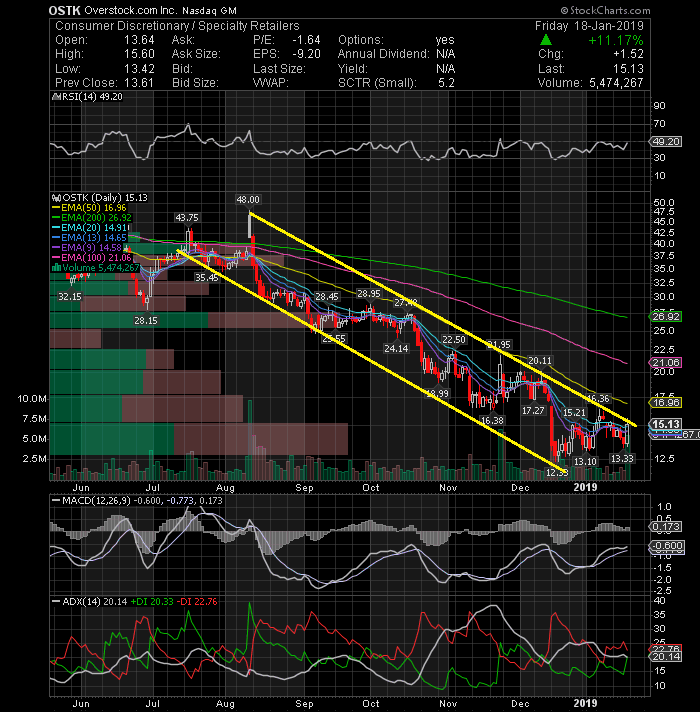700x712 pixels.
Task: Click the 20.11 price label
Action: click(x=540, y=361)
